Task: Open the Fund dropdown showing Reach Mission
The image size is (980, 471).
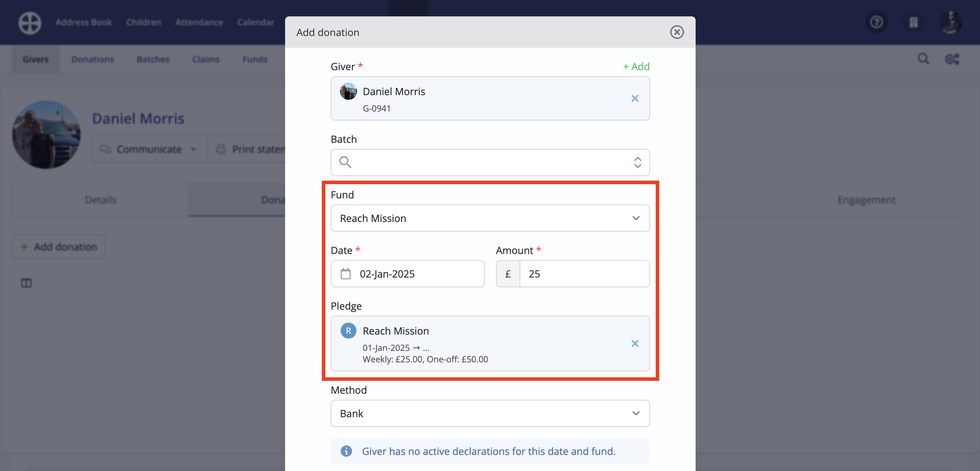Action: 490,218
